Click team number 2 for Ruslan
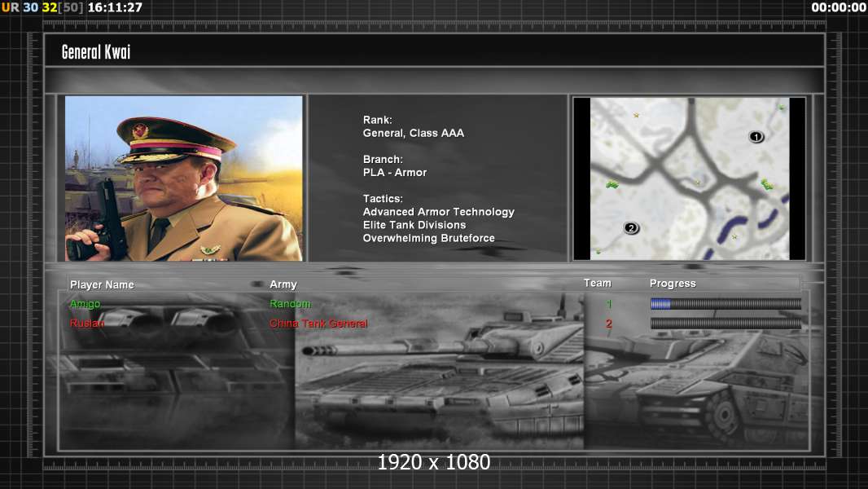 [609, 324]
